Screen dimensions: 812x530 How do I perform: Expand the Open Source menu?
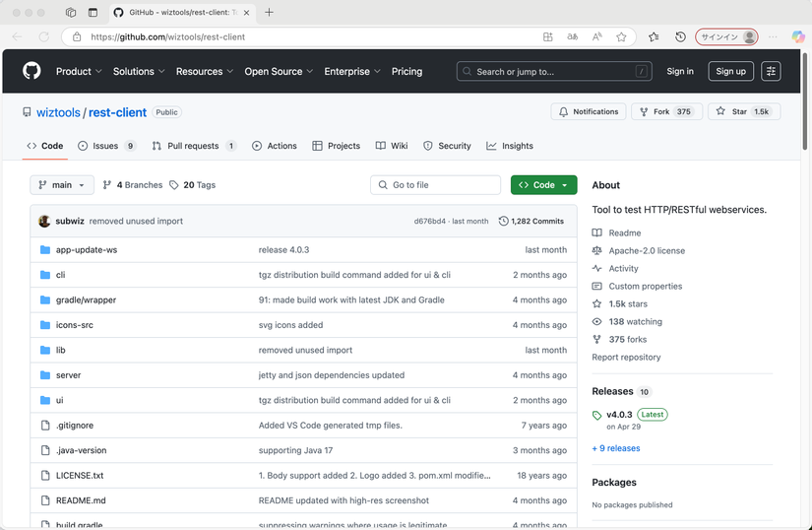[279, 72]
